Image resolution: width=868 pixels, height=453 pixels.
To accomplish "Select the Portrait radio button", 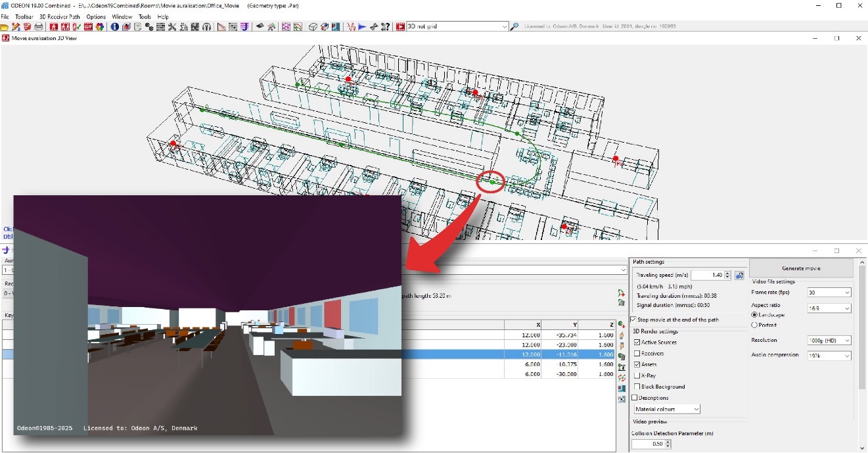I will (754, 325).
